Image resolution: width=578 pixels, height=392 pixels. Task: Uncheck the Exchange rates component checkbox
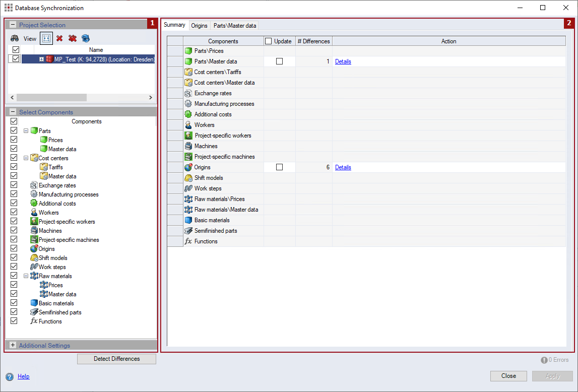click(14, 185)
